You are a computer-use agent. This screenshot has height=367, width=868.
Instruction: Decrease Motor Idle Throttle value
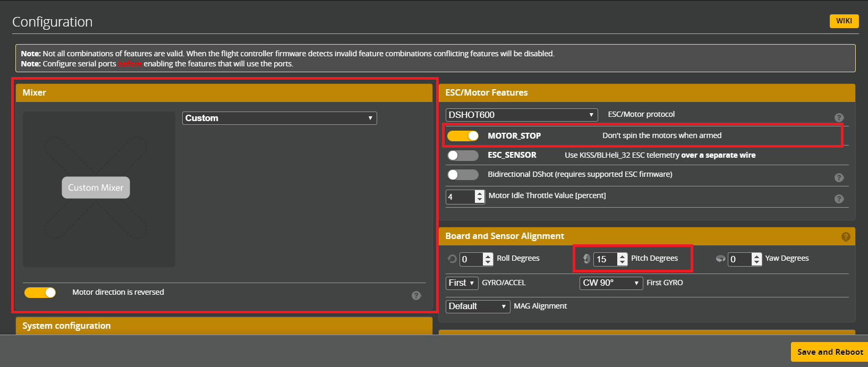tap(480, 200)
